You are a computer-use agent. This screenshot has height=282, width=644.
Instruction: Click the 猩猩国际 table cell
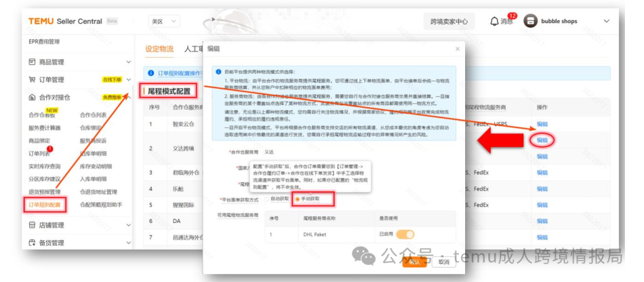[183, 205]
